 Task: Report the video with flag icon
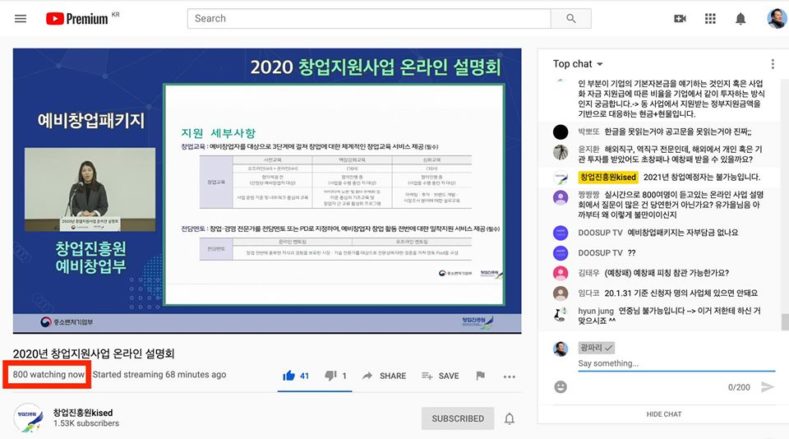click(480, 376)
